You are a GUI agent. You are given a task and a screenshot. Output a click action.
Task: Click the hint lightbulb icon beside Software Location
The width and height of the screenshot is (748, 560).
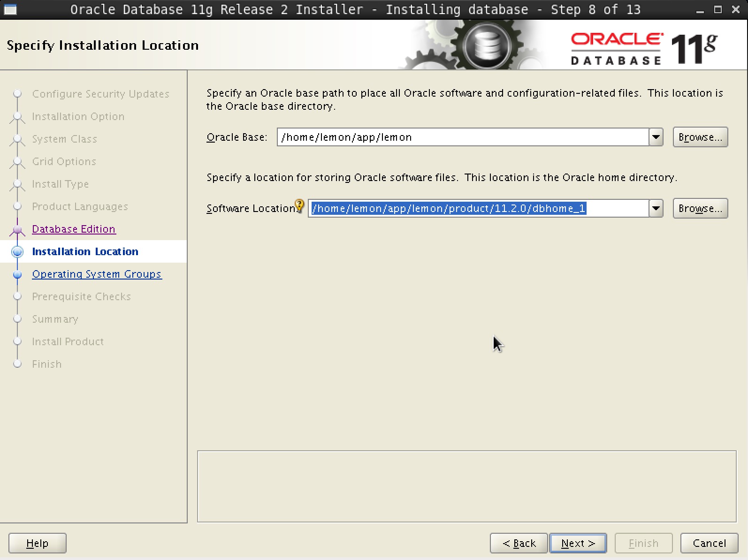tap(299, 206)
